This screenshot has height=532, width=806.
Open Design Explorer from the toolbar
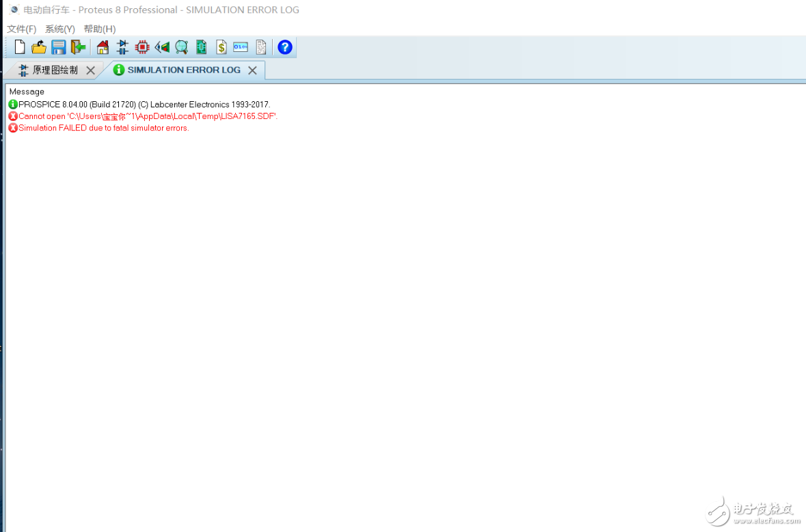pos(202,47)
